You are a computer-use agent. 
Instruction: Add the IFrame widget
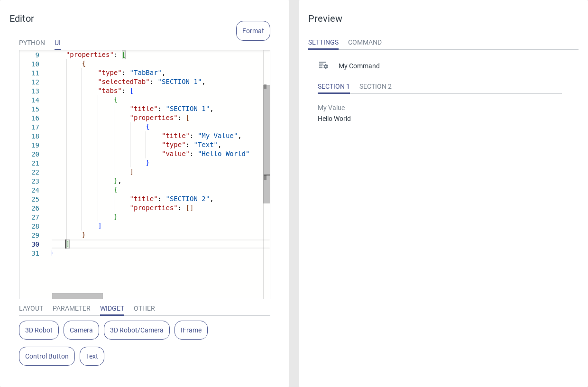[191, 330]
